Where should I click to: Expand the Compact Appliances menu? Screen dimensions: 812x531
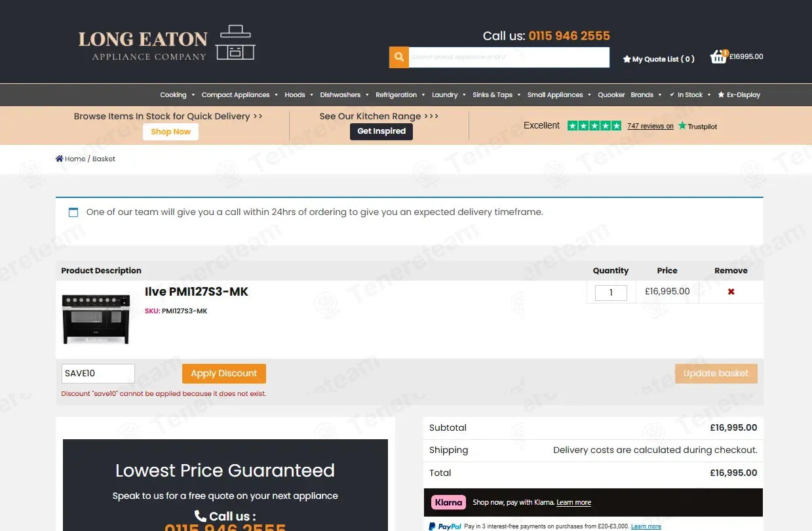tap(239, 95)
